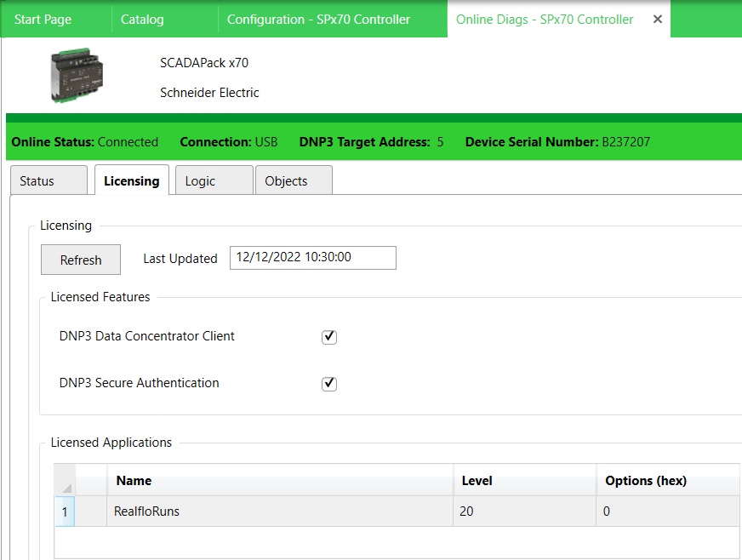This screenshot has height=560, width=742.
Task: Click Device Serial Number B237207
Action: coord(557,142)
